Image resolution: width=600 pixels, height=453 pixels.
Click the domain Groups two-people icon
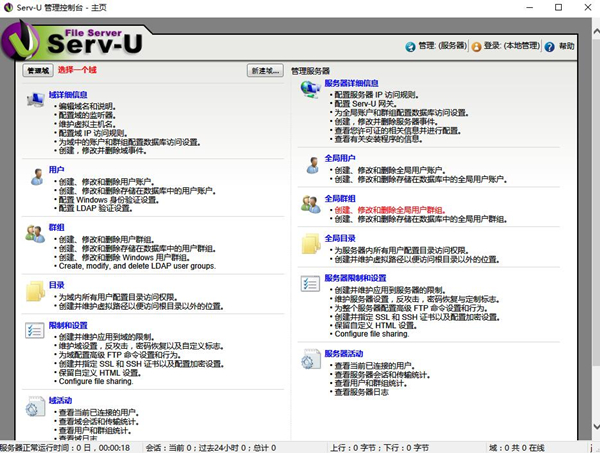coord(35,234)
